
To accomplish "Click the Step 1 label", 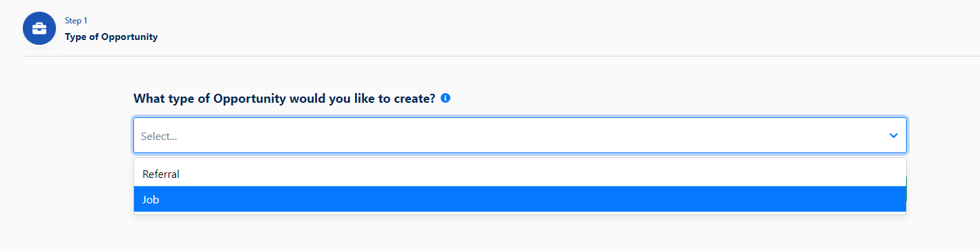I will 76,21.
